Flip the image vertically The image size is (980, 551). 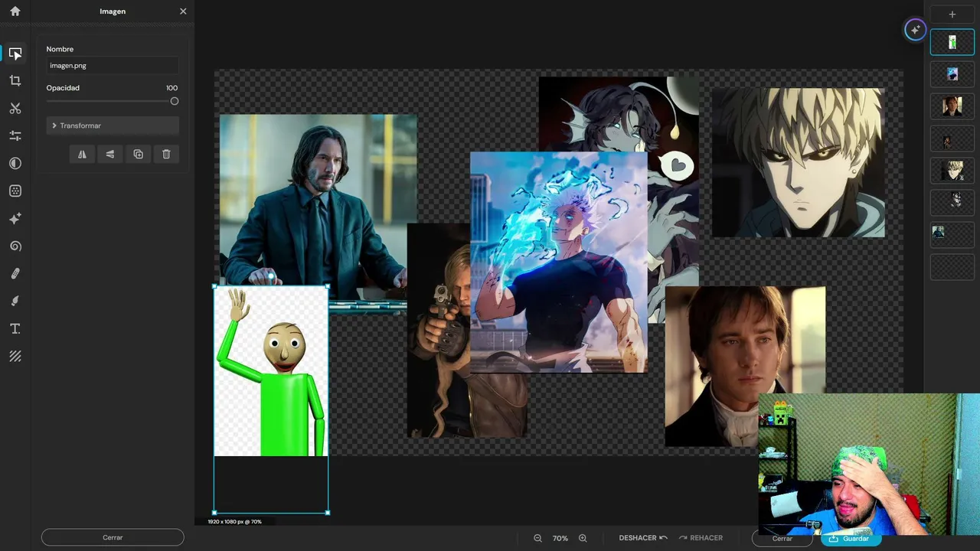pos(110,154)
